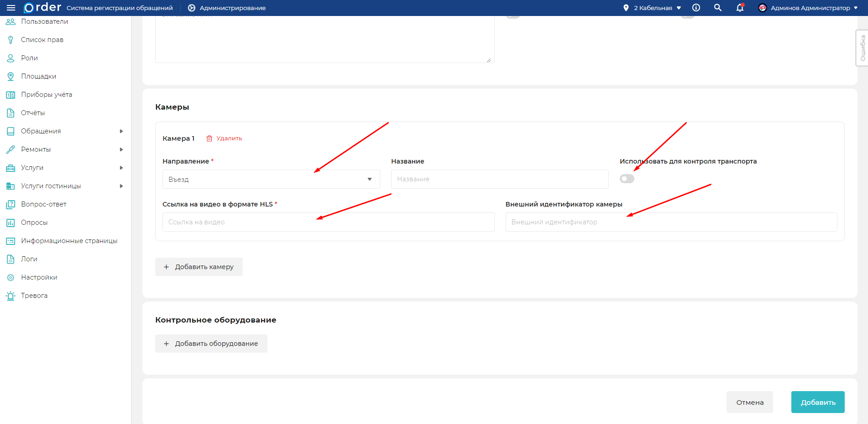
Task: Click the Тревога alarm icon
Action: click(10, 296)
